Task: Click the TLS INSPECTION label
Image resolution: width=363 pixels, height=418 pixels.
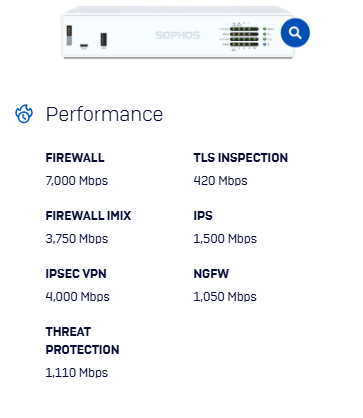Action: (241, 158)
